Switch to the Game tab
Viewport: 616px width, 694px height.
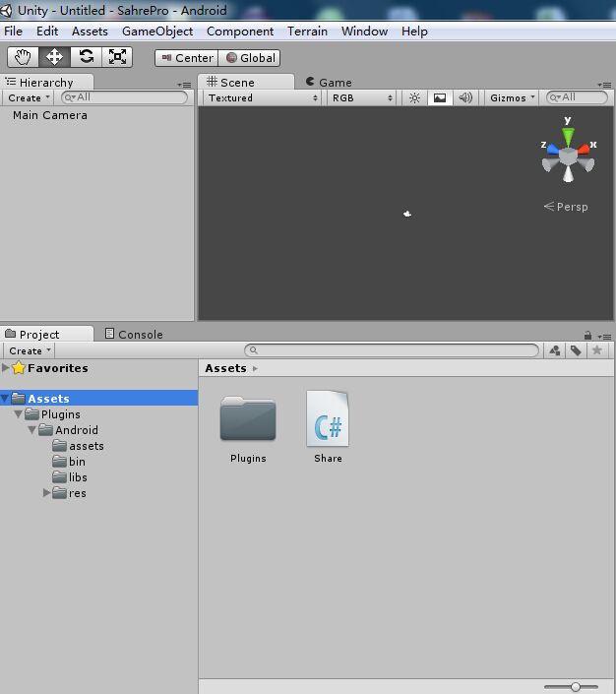[330, 83]
